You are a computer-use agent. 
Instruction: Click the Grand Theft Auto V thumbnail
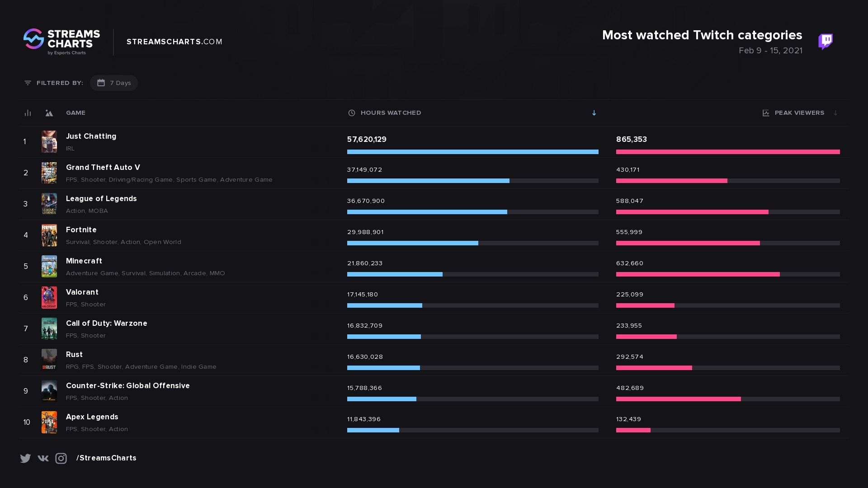tap(49, 173)
